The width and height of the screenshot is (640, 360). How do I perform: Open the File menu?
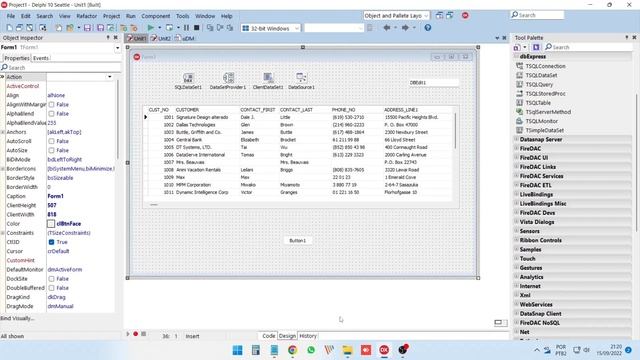pyautogui.click(x=11, y=16)
